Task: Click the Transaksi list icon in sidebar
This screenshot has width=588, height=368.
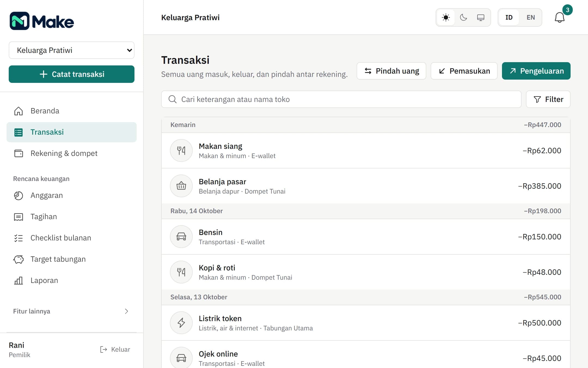Action: (19, 132)
